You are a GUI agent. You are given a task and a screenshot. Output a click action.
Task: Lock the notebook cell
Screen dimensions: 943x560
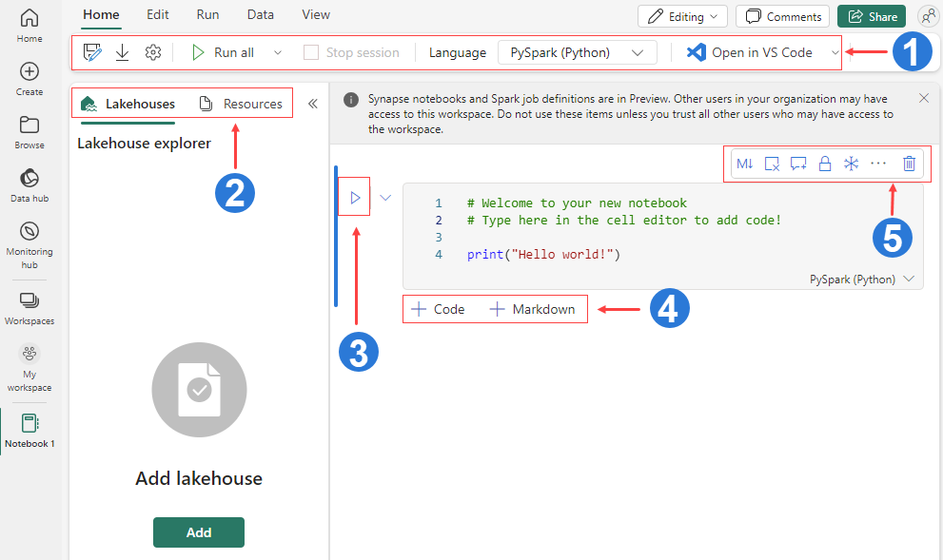pyautogui.click(x=824, y=163)
